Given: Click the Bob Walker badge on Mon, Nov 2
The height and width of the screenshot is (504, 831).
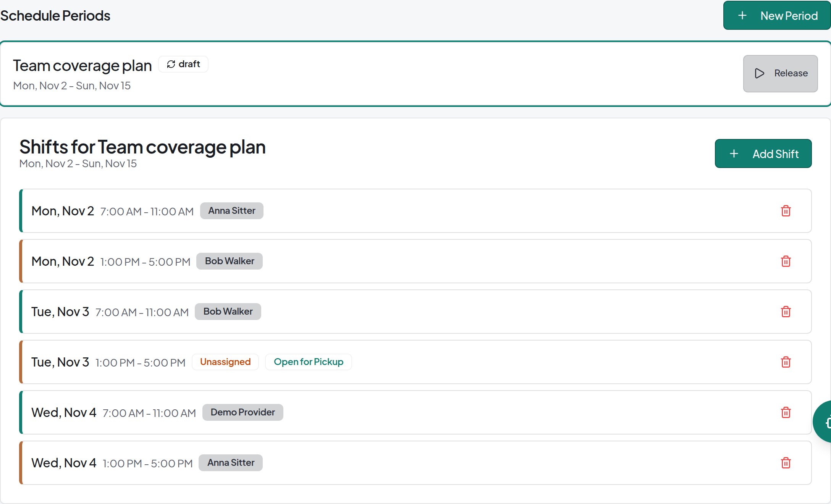Looking at the screenshot, I should coord(230,261).
